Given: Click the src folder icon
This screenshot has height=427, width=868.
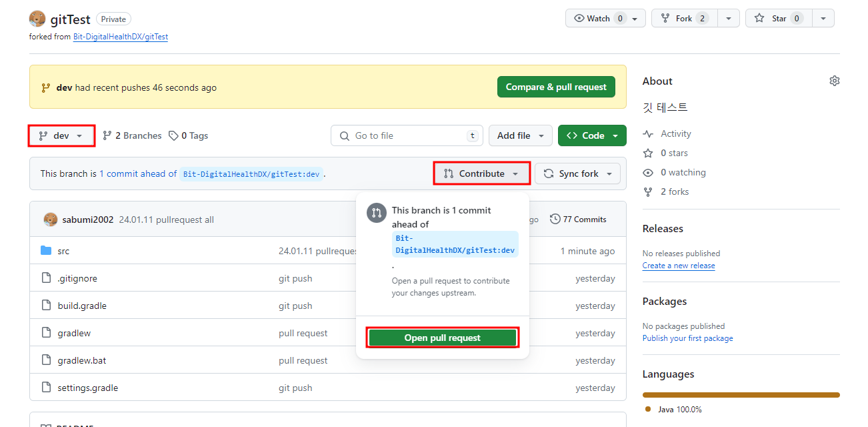Looking at the screenshot, I should tap(46, 251).
